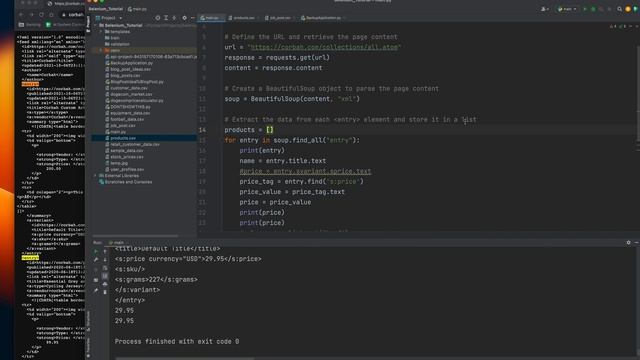The width and height of the screenshot is (640, 360).
Task: Select football_data.csv in project tree
Action: [x=124, y=119]
